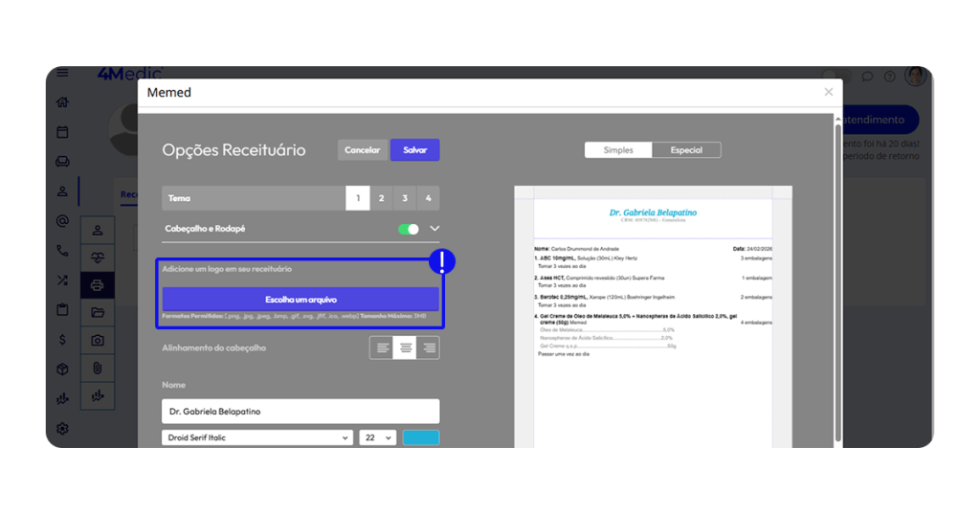The height and width of the screenshot is (515, 980).
Task: Align header to the left
Action: point(383,347)
